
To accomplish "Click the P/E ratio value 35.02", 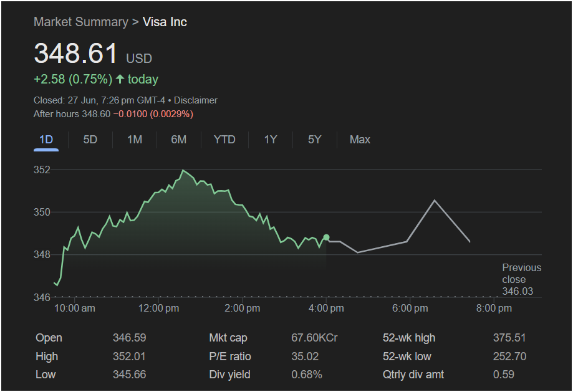I will click(305, 356).
